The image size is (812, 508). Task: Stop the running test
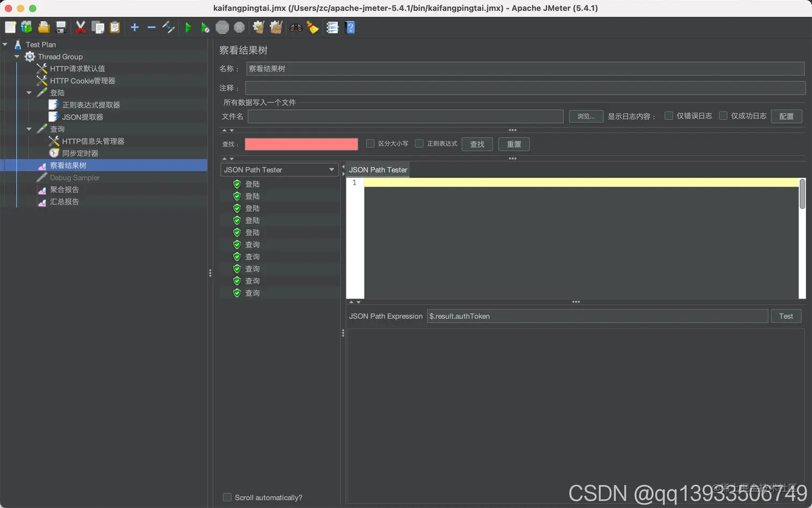click(222, 27)
